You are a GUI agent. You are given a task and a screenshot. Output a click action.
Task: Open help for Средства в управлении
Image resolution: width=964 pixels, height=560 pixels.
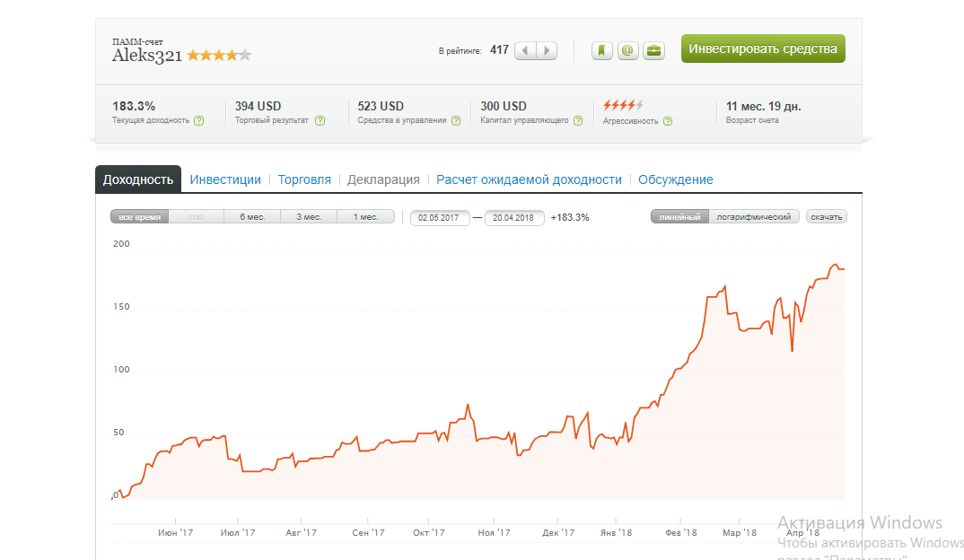[456, 120]
